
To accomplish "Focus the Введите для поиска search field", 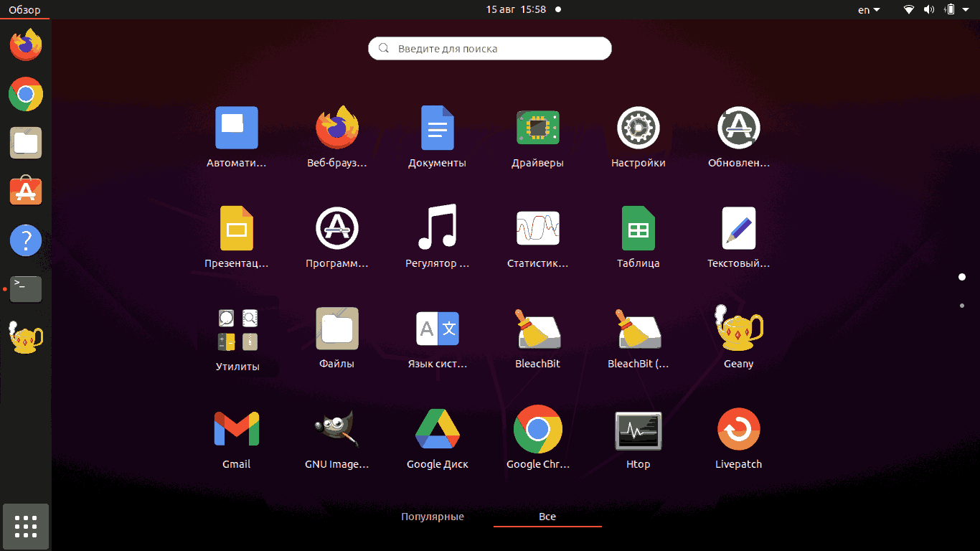I will [490, 49].
